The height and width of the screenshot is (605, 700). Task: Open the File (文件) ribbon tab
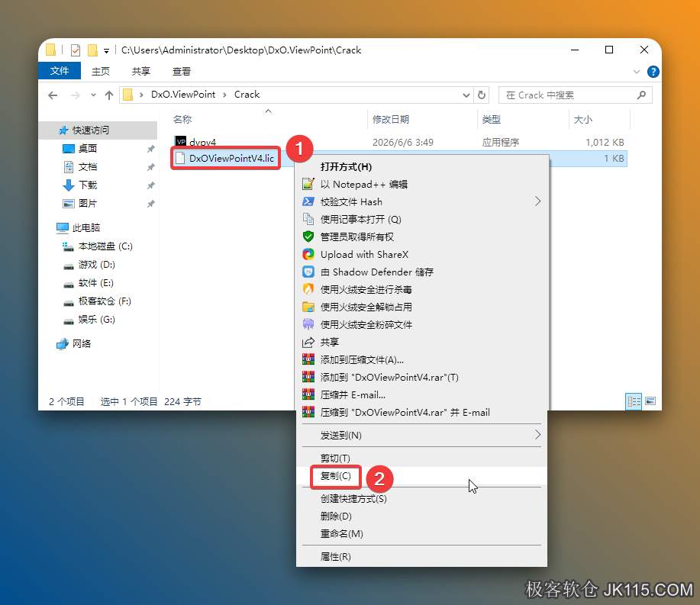[x=60, y=71]
